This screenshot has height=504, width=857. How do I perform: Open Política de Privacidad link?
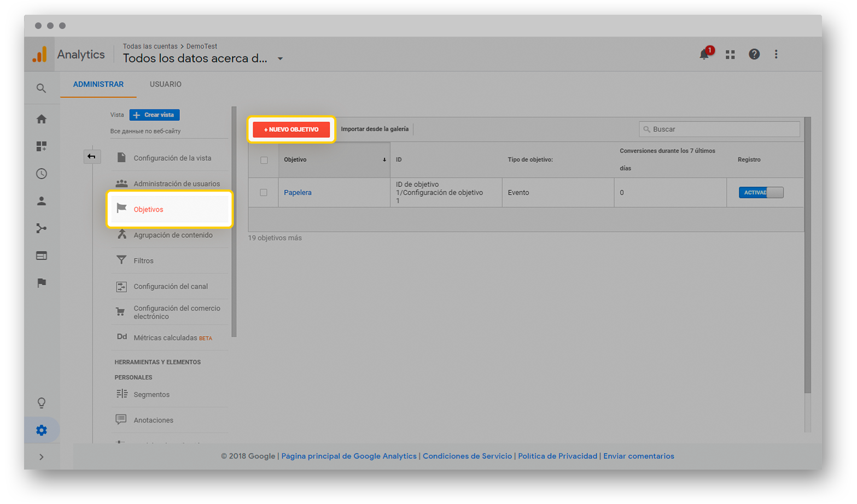click(x=558, y=456)
